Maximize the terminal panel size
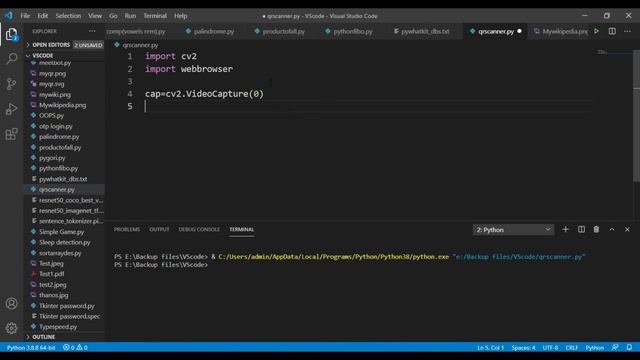640x360 pixels. 612,229
